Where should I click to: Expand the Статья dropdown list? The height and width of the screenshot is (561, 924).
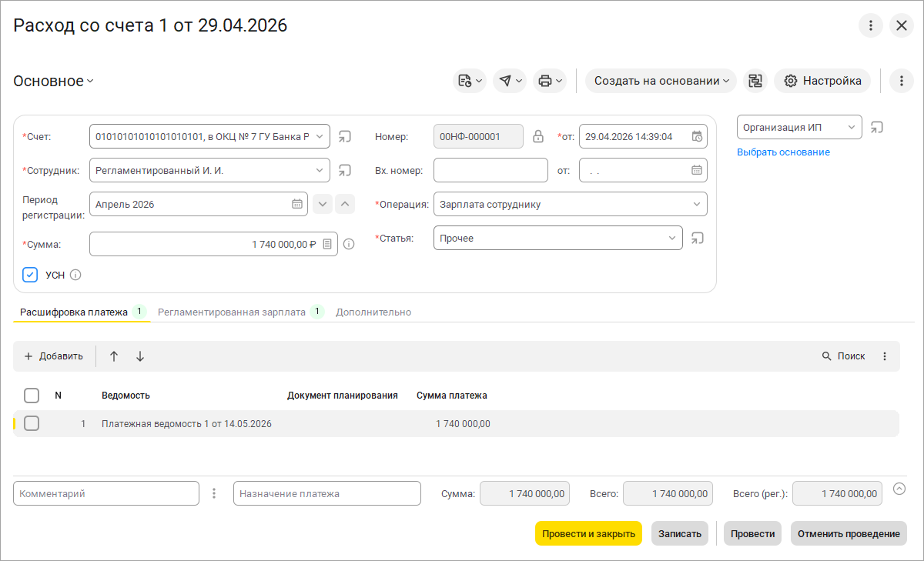pos(672,238)
